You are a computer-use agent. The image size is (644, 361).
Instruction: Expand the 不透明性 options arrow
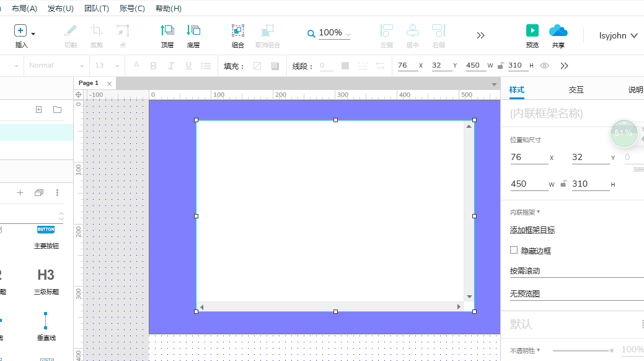[538, 350]
